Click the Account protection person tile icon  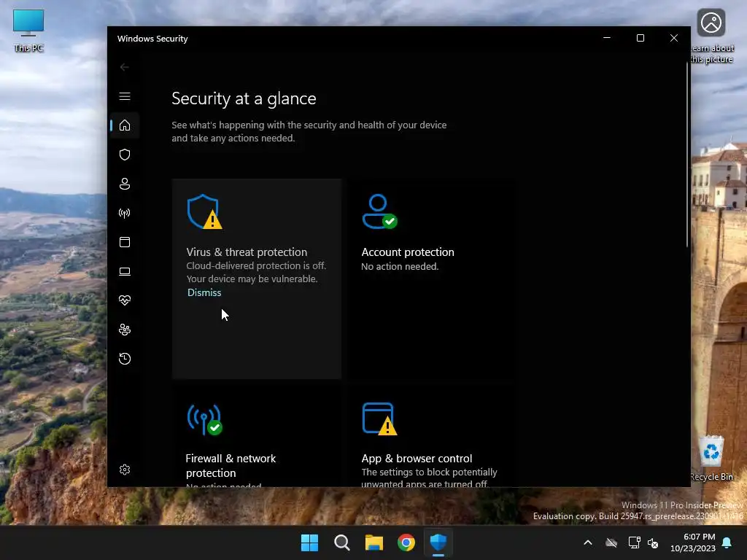click(379, 211)
